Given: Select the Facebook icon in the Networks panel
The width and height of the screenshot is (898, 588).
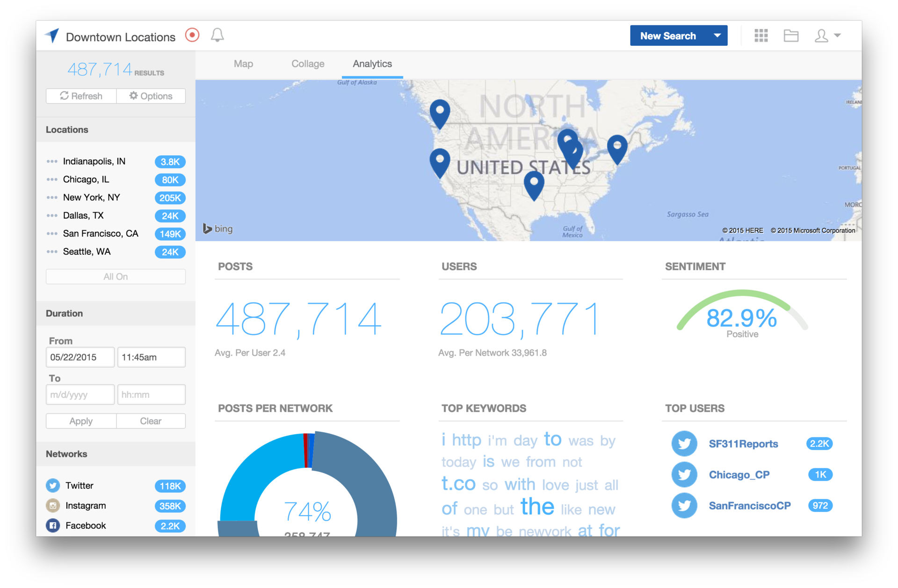Looking at the screenshot, I should [53, 525].
